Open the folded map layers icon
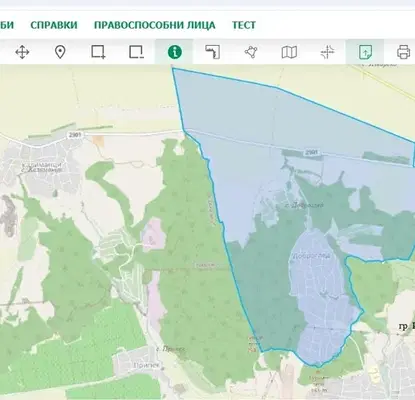The width and height of the screenshot is (415, 400). [x=289, y=52]
